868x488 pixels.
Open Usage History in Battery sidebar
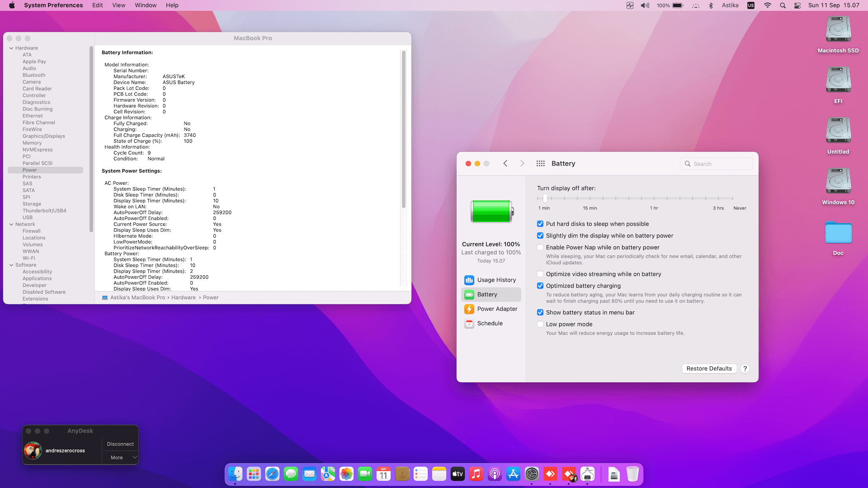coord(496,280)
